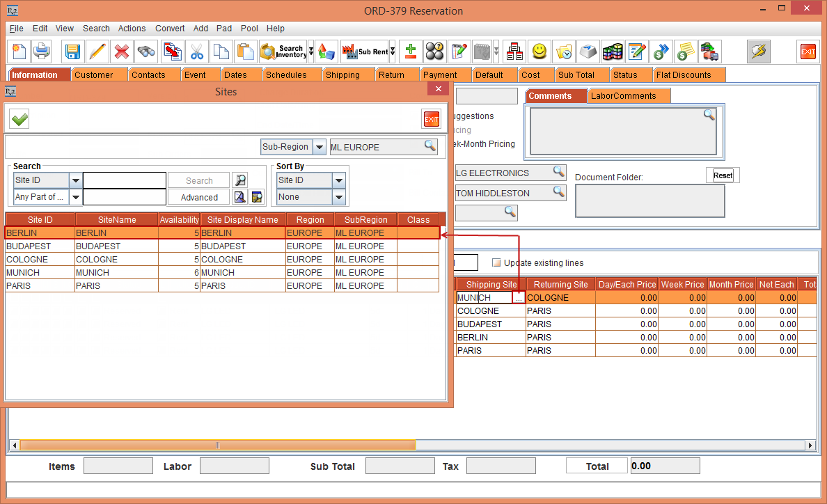The width and height of the screenshot is (827, 504).
Task: Click the printer icon in toolbar
Action: coord(42,52)
